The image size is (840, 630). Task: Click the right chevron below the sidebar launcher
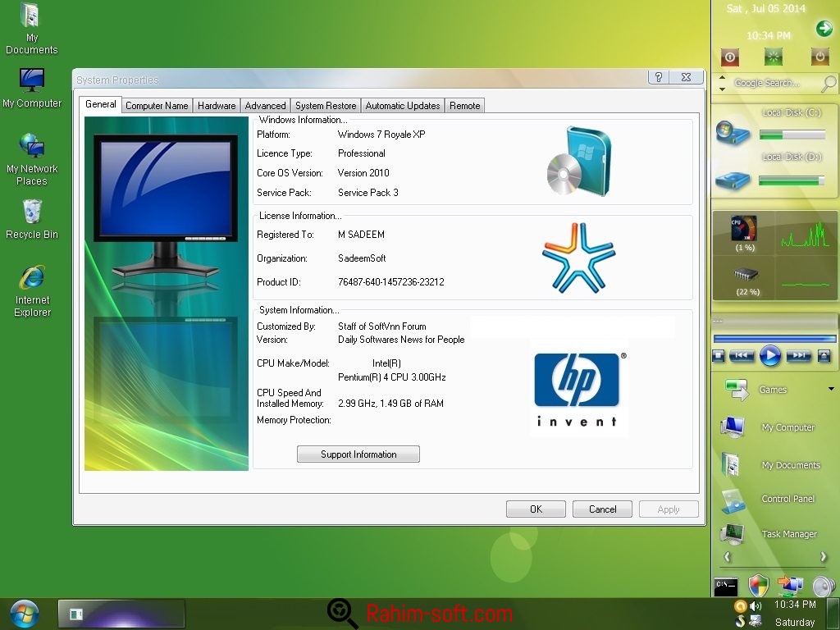point(823,557)
